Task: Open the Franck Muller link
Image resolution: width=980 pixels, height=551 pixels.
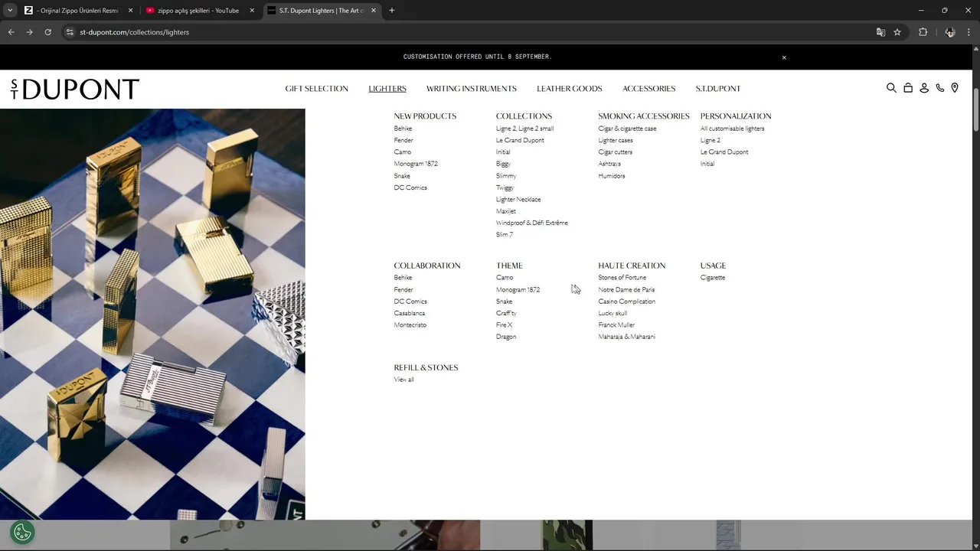Action: coord(616,325)
